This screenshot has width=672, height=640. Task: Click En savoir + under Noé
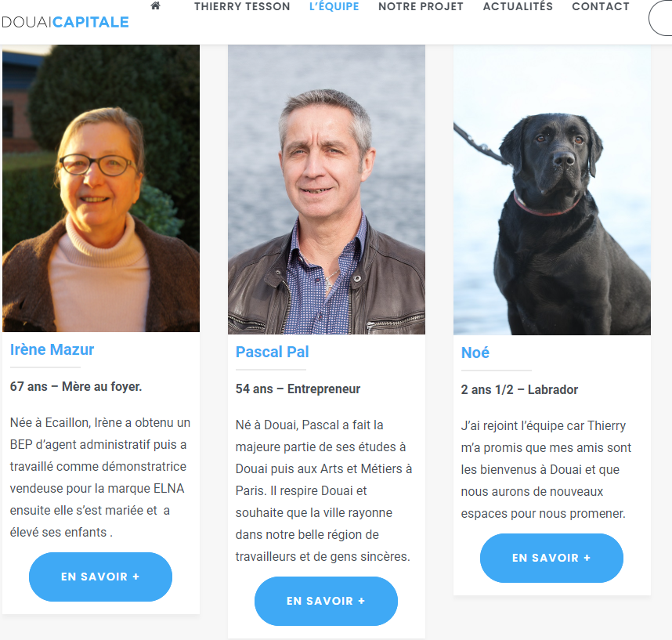tap(551, 558)
